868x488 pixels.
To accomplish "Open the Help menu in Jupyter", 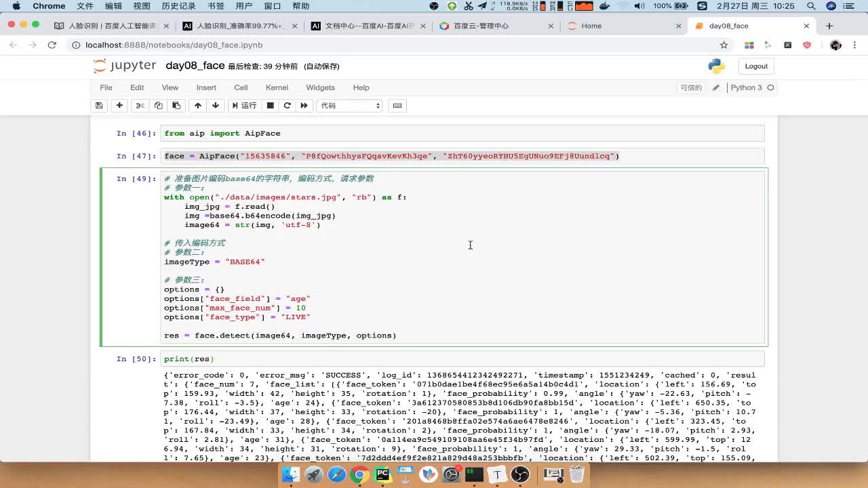I will [361, 87].
